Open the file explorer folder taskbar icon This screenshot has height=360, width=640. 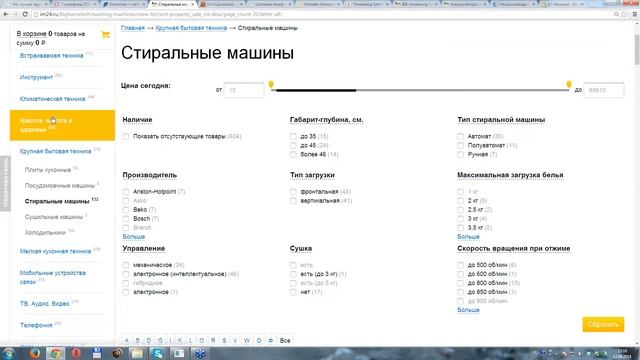138,353
